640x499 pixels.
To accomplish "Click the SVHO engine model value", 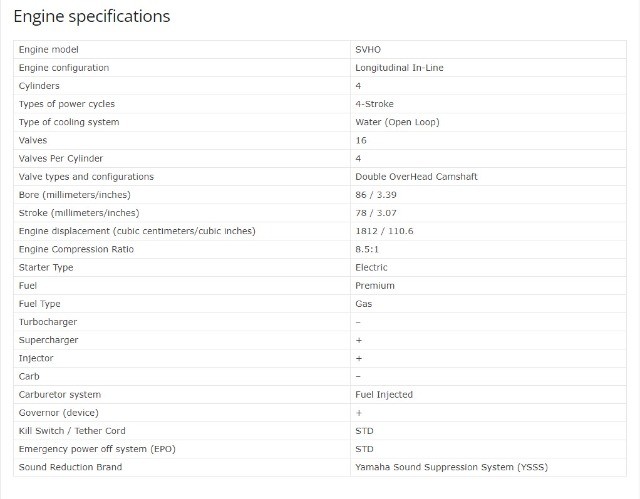I will [368, 50].
